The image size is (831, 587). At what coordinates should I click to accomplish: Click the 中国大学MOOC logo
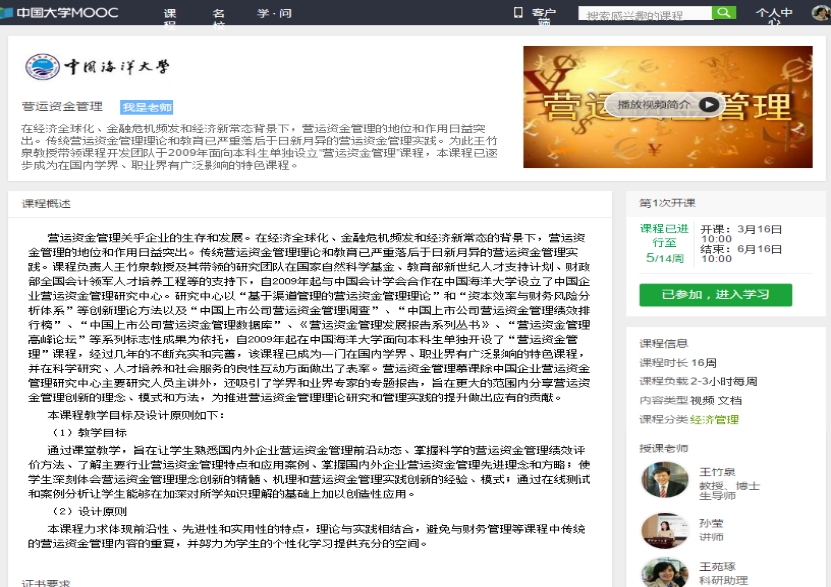60,13
